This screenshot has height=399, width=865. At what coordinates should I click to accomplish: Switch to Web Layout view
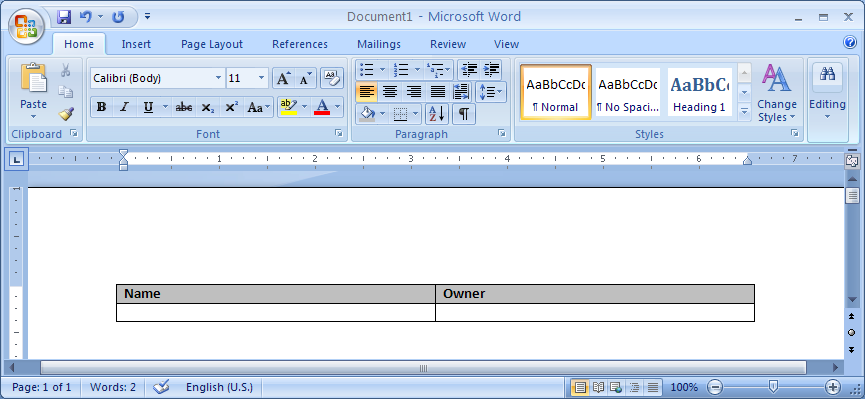[x=616, y=387]
